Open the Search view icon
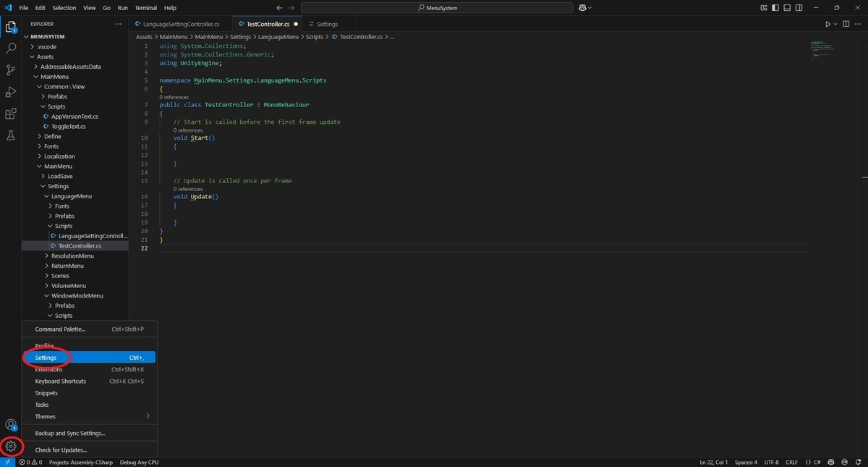868x467 pixels. pos(10,49)
